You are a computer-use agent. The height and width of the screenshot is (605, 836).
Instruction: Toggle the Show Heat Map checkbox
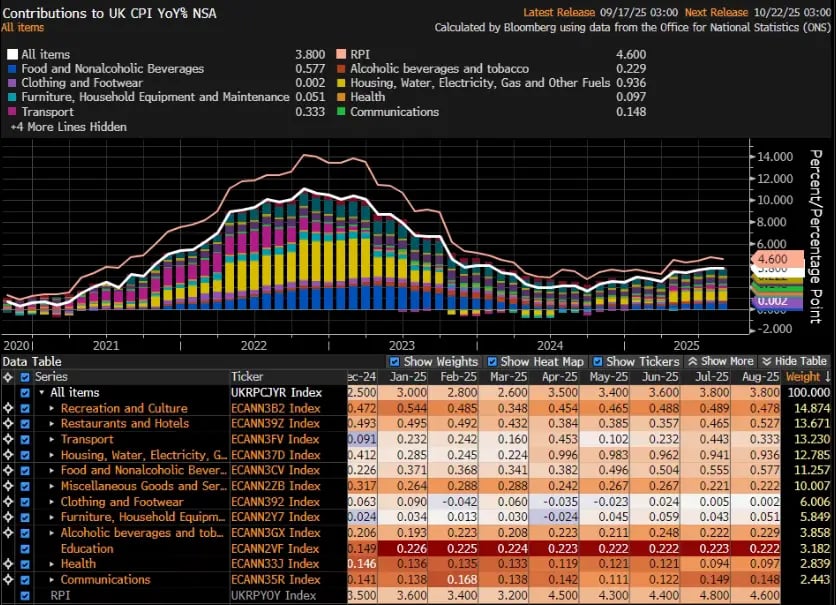(x=491, y=361)
